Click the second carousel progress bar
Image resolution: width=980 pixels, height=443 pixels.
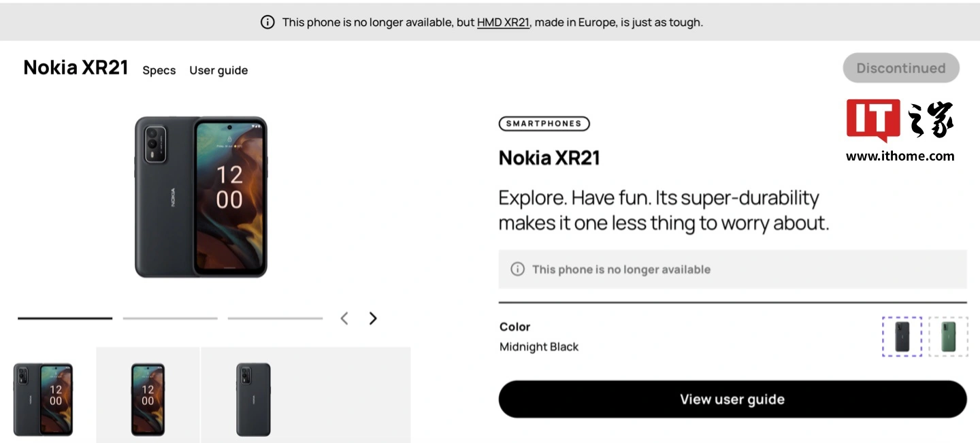[x=170, y=318]
